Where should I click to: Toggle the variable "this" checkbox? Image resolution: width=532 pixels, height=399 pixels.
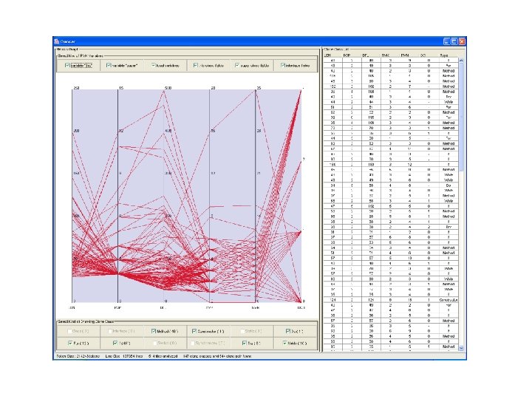coord(67,66)
